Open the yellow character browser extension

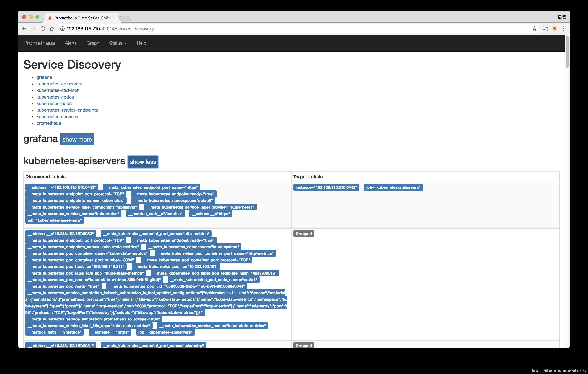[555, 29]
